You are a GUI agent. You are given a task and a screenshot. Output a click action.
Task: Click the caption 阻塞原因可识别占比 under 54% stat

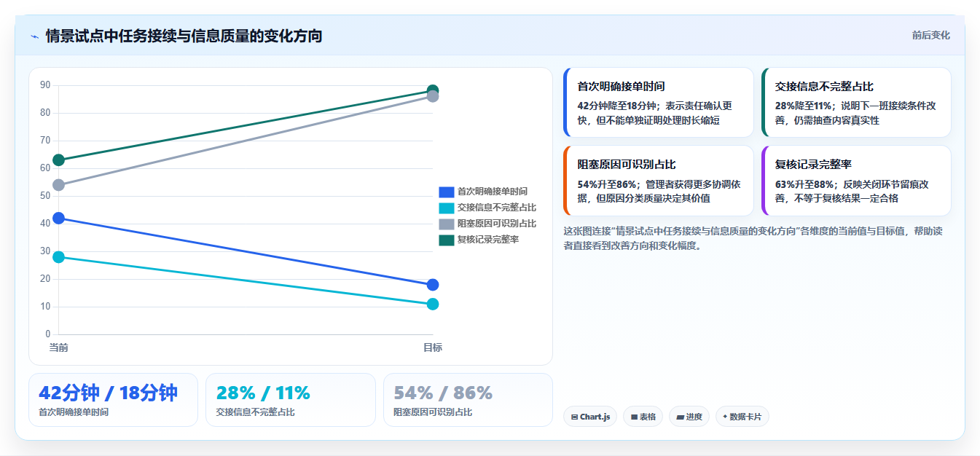[433, 412]
